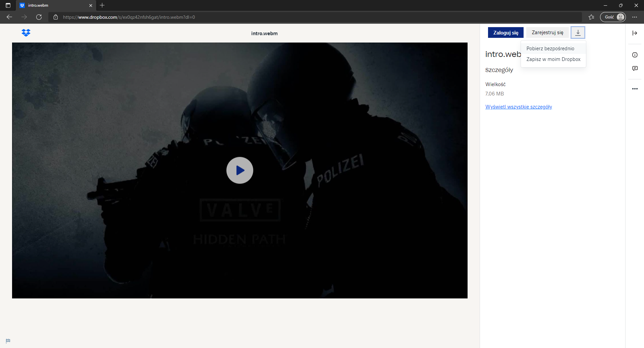Restore down the browser window
The image size is (644, 348).
click(x=621, y=5)
